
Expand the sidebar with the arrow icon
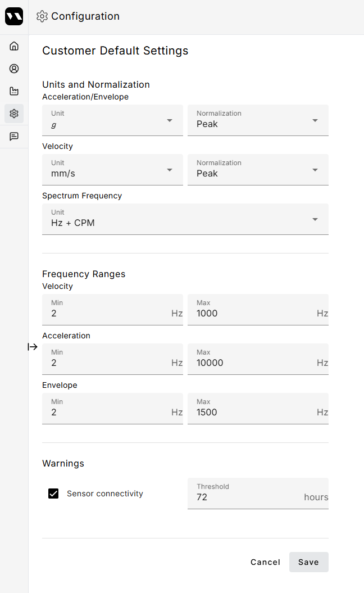33,347
